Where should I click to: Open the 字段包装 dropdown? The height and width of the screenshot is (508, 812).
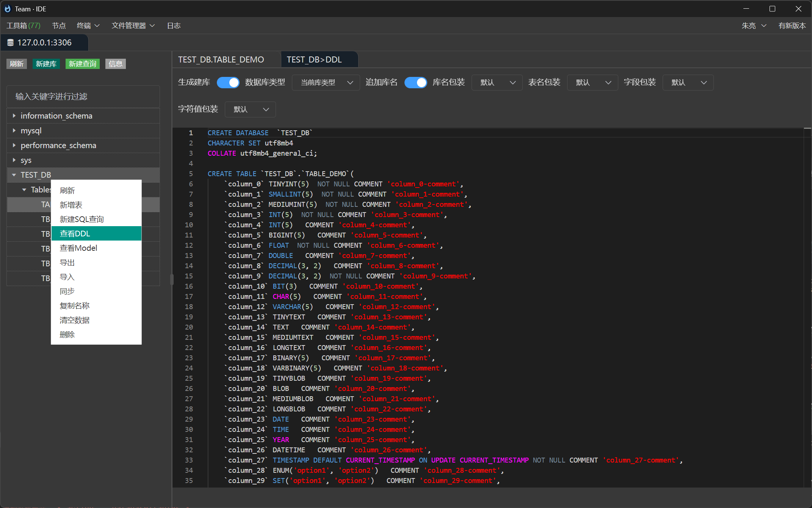click(x=688, y=82)
